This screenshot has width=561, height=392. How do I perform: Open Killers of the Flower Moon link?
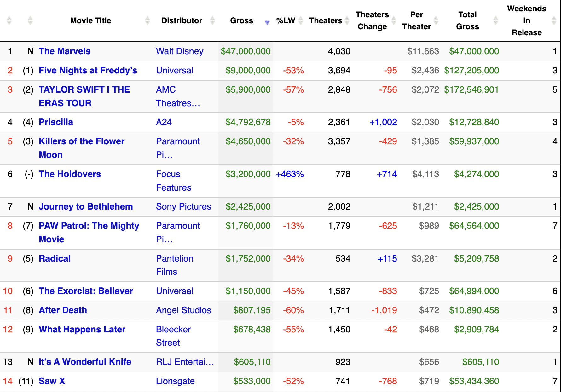point(81,148)
